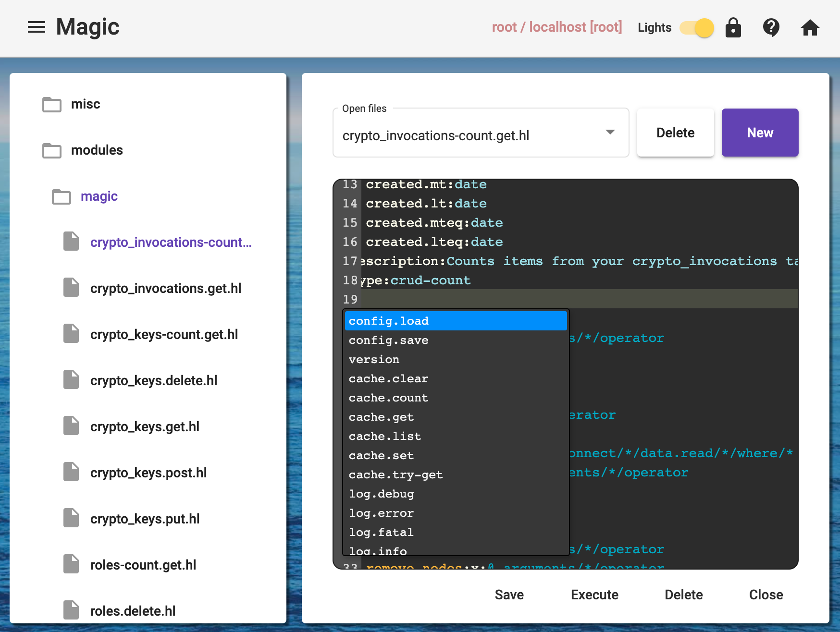Click the modules folder icon
The image size is (840, 632).
(x=52, y=150)
